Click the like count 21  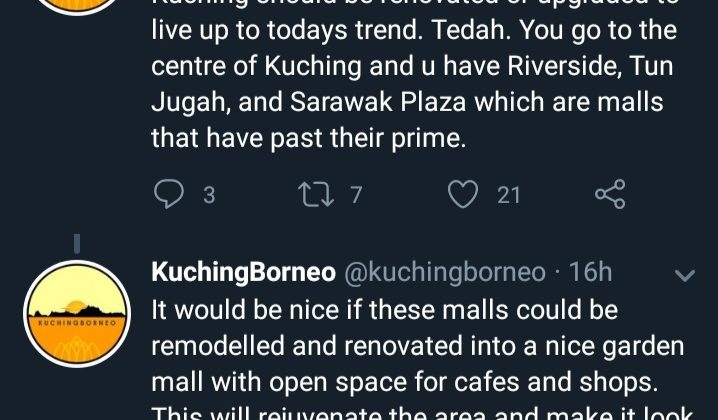tap(509, 196)
